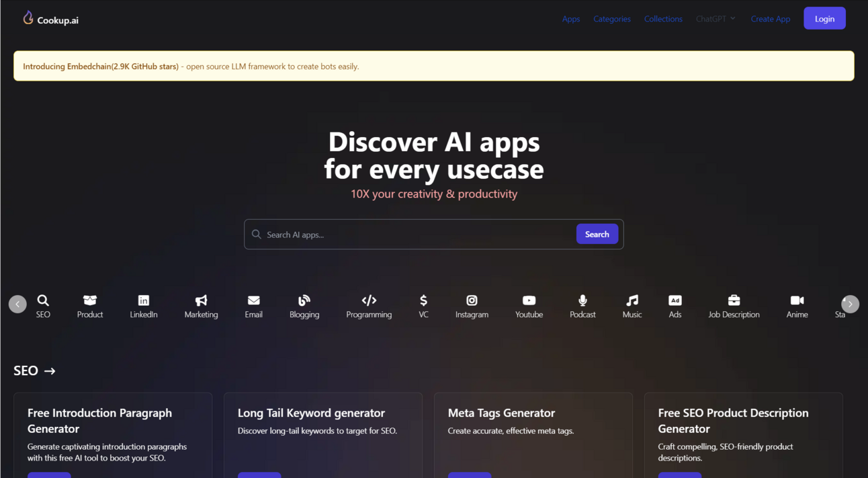Select the Job Description briefcase icon
This screenshot has height=478, width=868.
click(734, 301)
